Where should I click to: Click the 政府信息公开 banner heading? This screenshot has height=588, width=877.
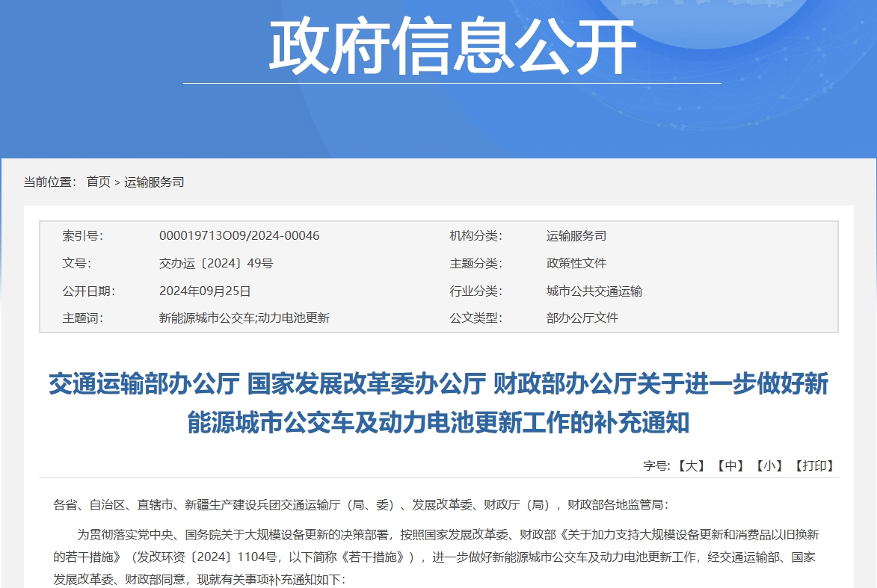(x=452, y=46)
